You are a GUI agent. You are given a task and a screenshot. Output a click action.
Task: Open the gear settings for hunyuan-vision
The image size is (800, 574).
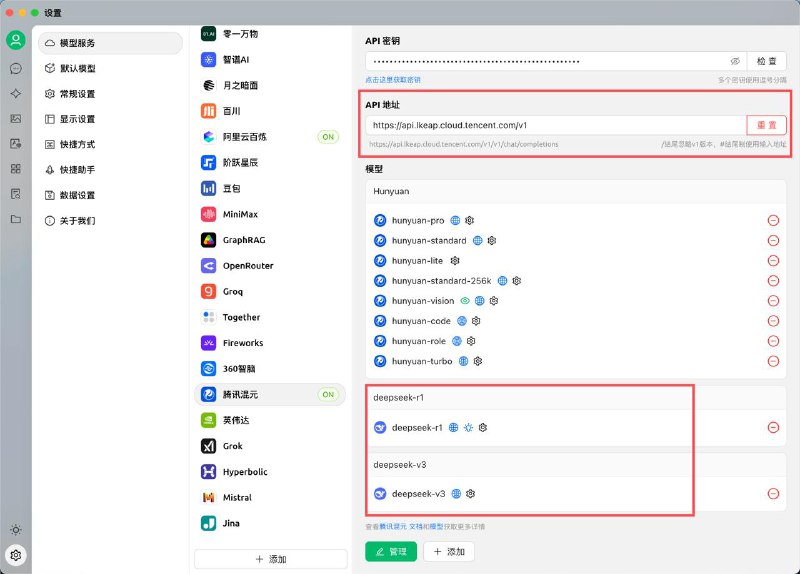[x=494, y=301]
